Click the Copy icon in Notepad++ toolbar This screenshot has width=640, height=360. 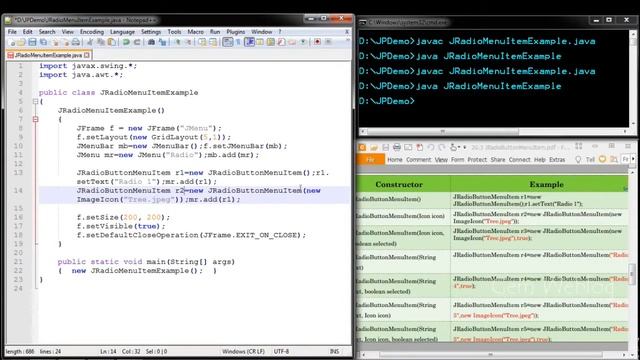click(100, 42)
